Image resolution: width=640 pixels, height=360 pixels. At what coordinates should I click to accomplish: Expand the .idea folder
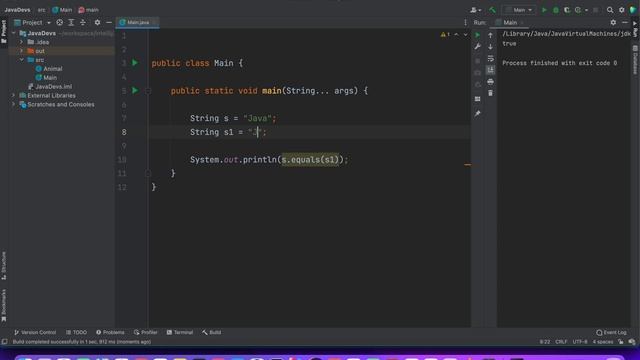point(22,42)
